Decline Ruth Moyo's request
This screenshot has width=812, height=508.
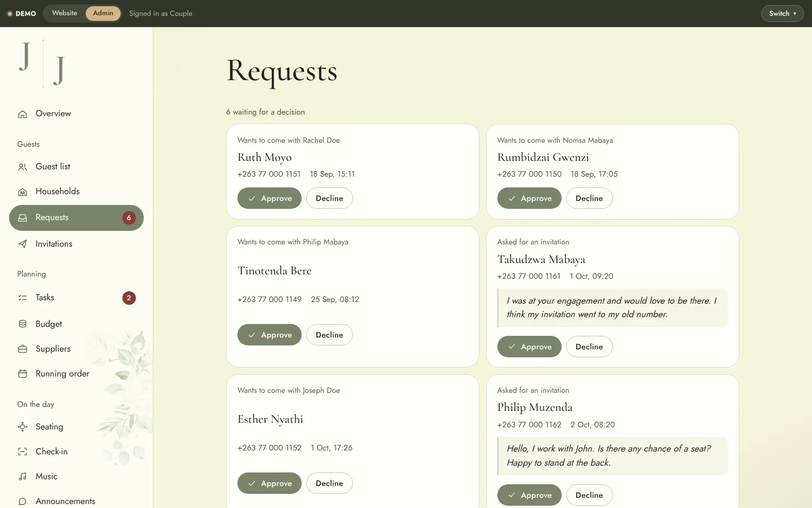329,199
